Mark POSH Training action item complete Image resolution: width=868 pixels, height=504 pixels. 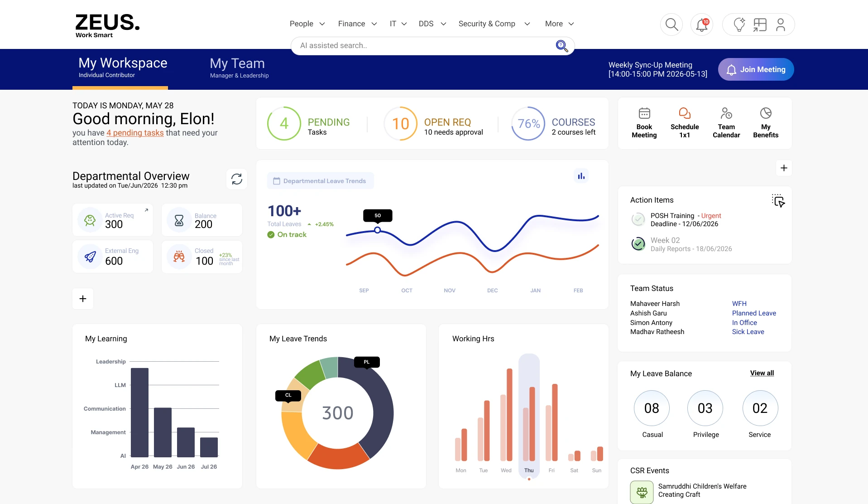pos(638,219)
